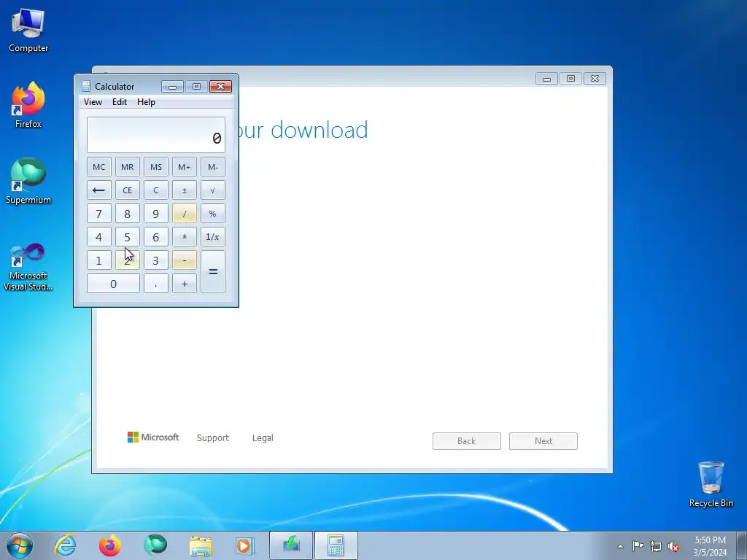
Task: Click the calculator display showing 0
Action: pos(156,135)
